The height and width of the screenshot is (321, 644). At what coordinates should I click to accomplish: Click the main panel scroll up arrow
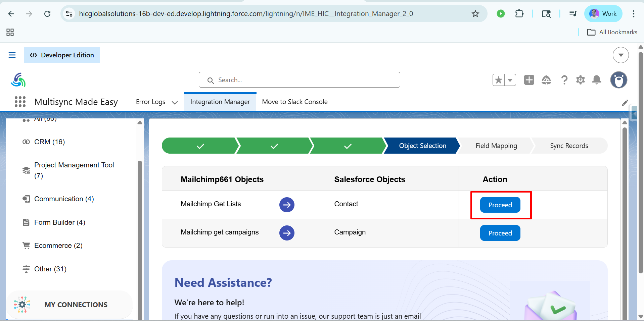click(x=625, y=122)
